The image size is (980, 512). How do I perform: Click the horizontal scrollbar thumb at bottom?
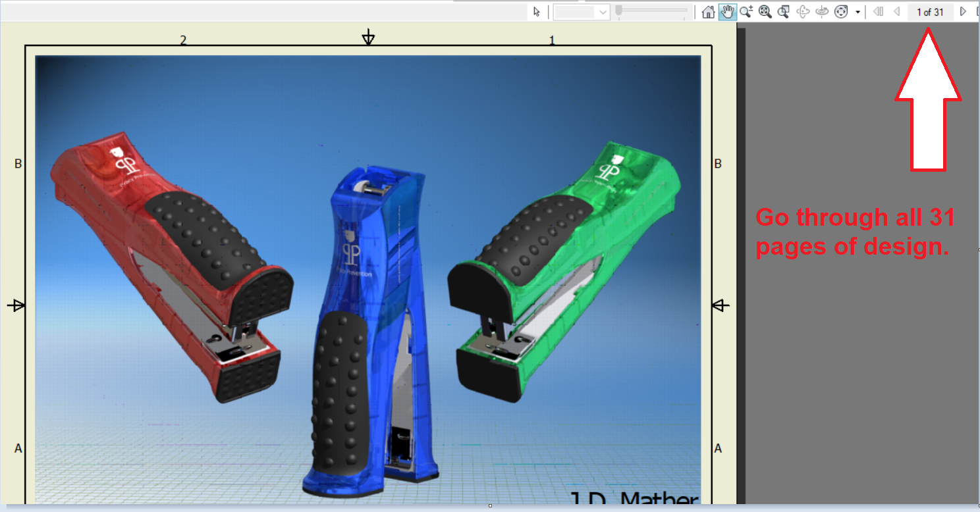(x=490, y=507)
